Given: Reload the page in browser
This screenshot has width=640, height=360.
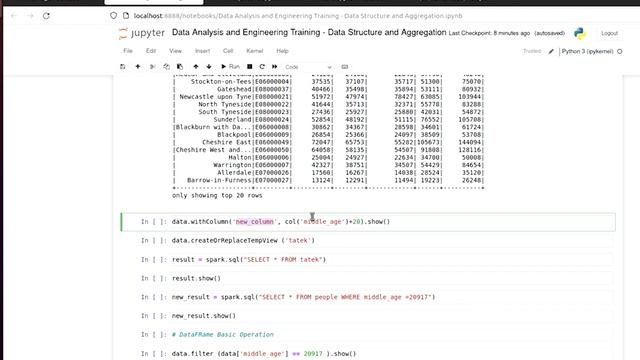Looking at the screenshot, I should point(46,16).
